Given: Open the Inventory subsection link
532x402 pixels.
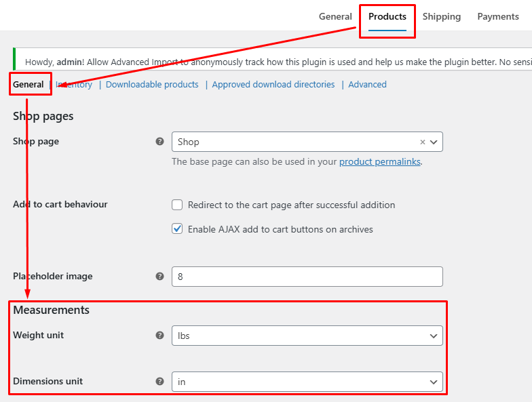Looking at the screenshot, I should 74,84.
